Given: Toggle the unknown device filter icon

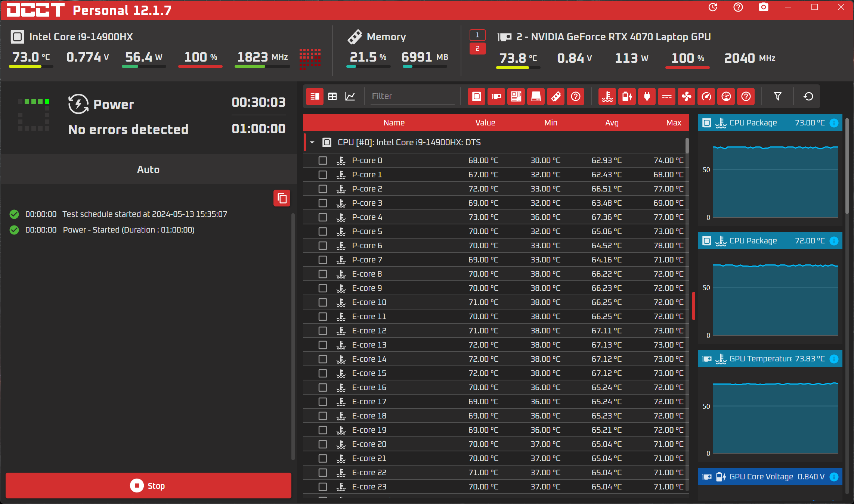Looking at the screenshot, I should pyautogui.click(x=575, y=97).
